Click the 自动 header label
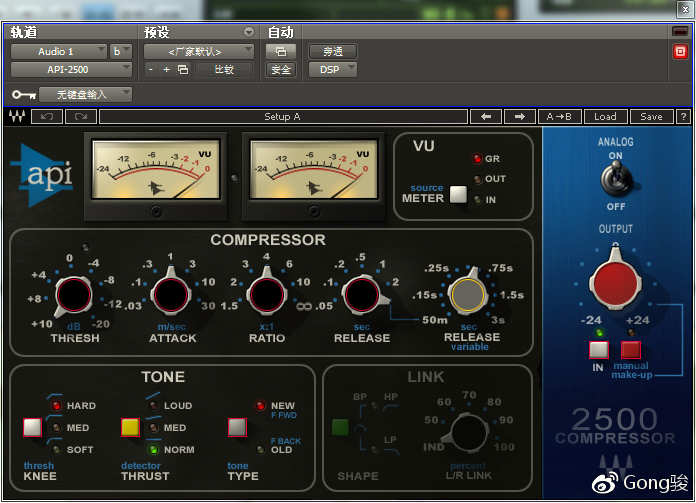Screen dimensions: 696x503 point(281,32)
